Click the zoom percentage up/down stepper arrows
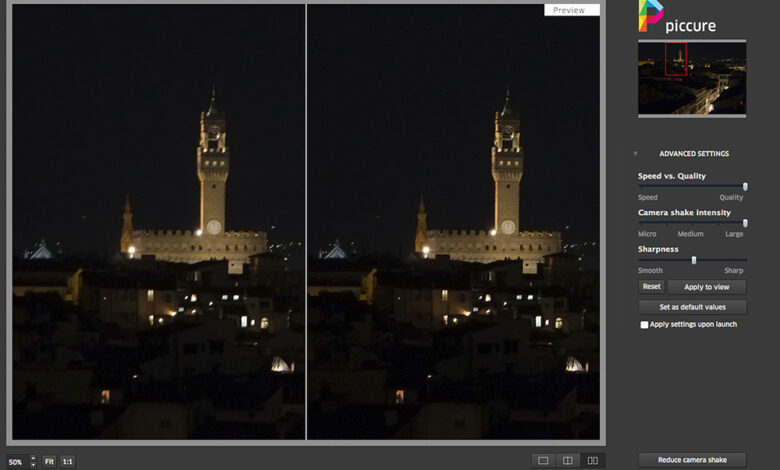The height and width of the screenshot is (470, 780). (33, 461)
